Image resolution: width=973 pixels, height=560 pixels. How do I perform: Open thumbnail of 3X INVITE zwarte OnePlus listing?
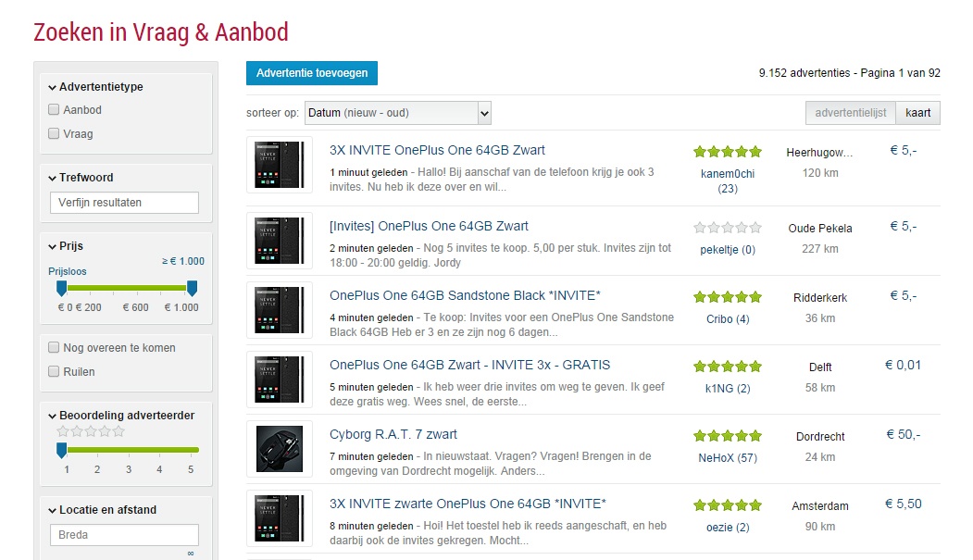[x=280, y=518]
